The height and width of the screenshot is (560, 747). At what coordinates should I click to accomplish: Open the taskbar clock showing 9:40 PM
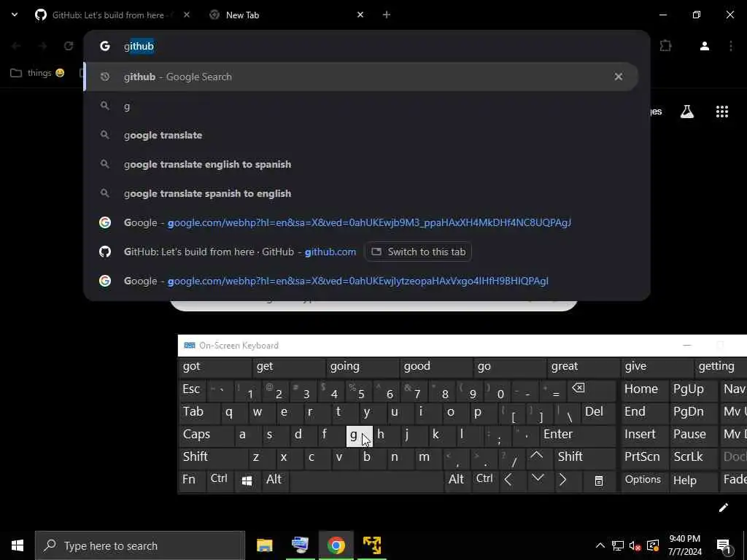684,545
